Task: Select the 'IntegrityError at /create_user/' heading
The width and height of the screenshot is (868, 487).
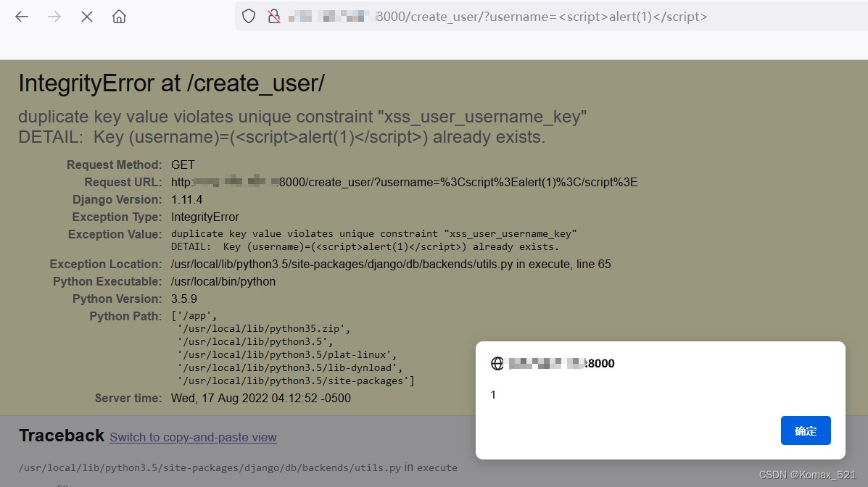Action: (172, 83)
